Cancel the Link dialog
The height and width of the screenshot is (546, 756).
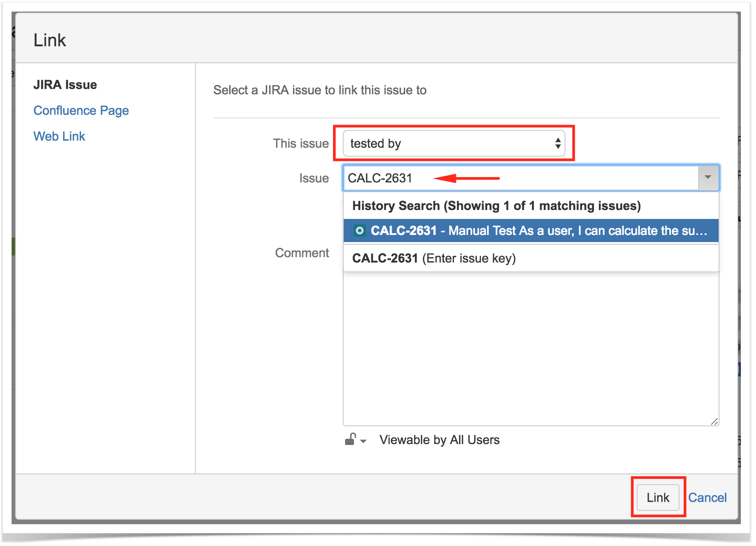pos(707,497)
